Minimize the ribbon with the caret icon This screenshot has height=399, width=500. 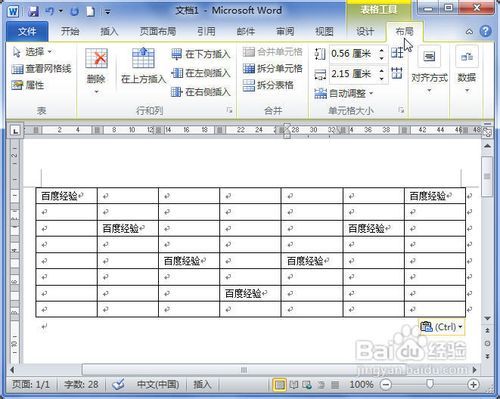[469, 32]
